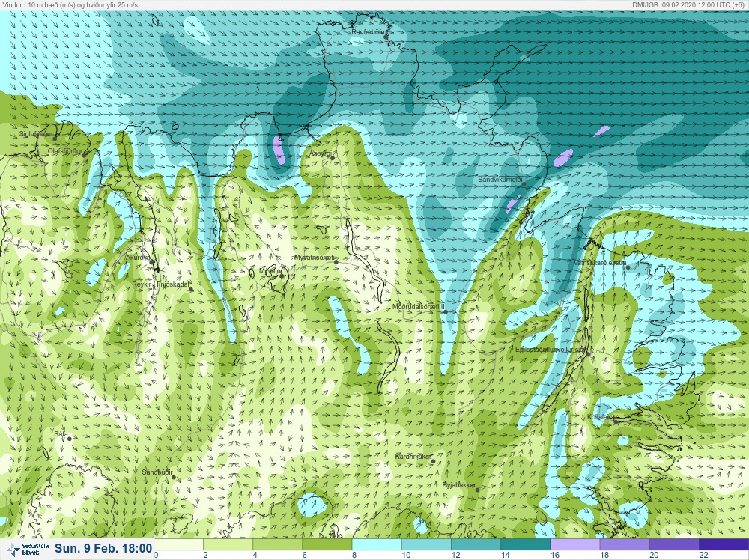Select the 18–20 m/s purple swatch

pos(625,544)
